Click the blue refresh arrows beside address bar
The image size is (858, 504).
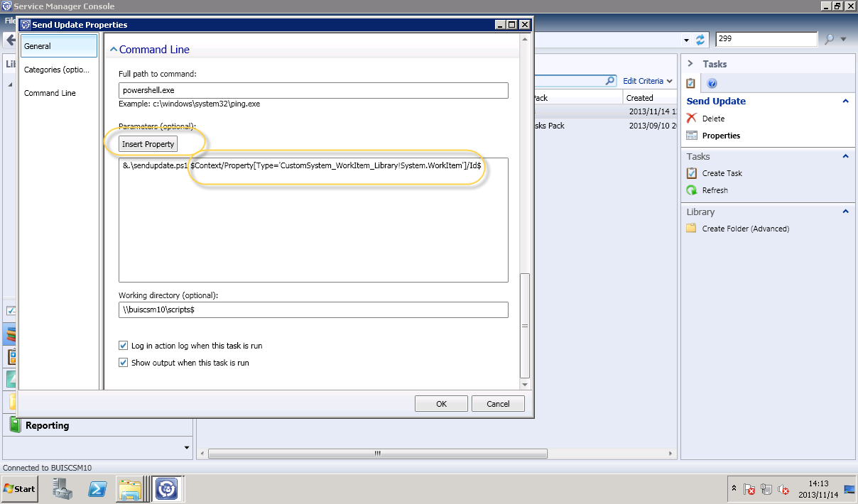coord(701,40)
